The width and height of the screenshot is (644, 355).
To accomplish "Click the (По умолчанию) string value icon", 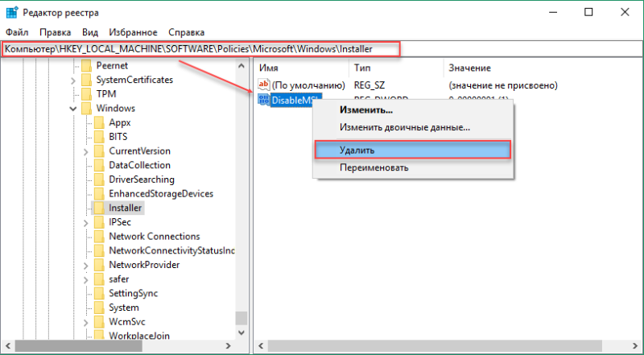I will point(263,85).
